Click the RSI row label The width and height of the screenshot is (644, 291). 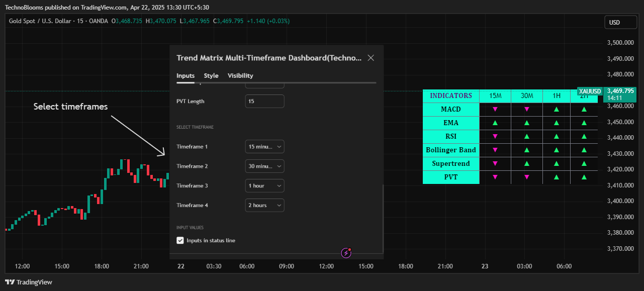pyautogui.click(x=451, y=136)
